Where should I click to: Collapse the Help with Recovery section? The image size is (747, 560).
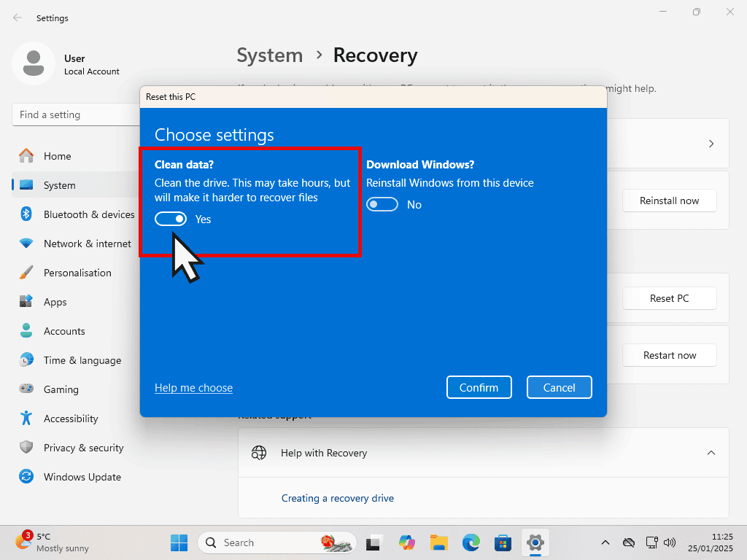click(711, 453)
